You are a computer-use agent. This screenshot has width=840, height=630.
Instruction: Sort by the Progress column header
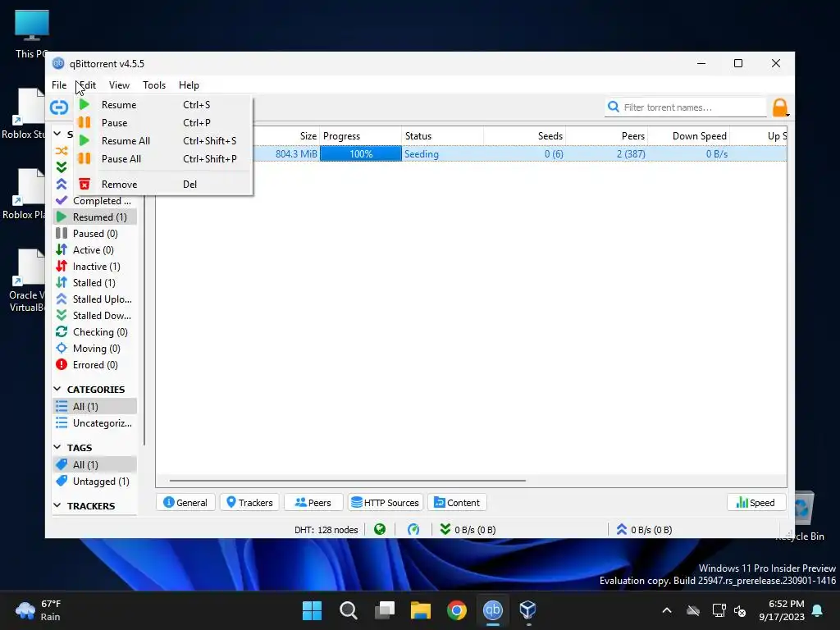pyautogui.click(x=361, y=136)
